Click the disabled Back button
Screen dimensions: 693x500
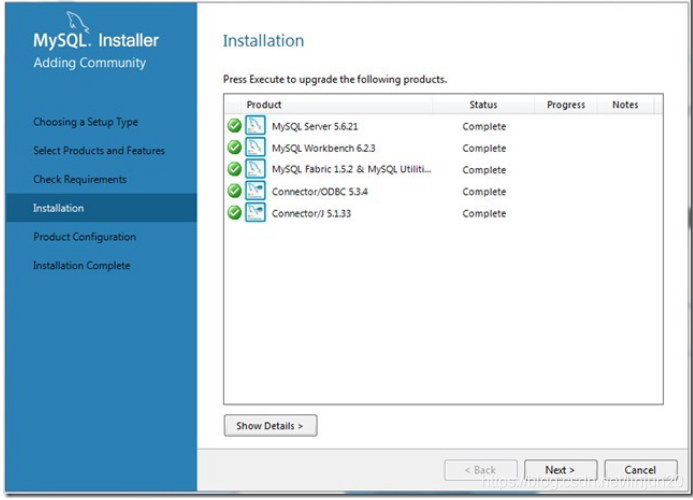point(480,470)
